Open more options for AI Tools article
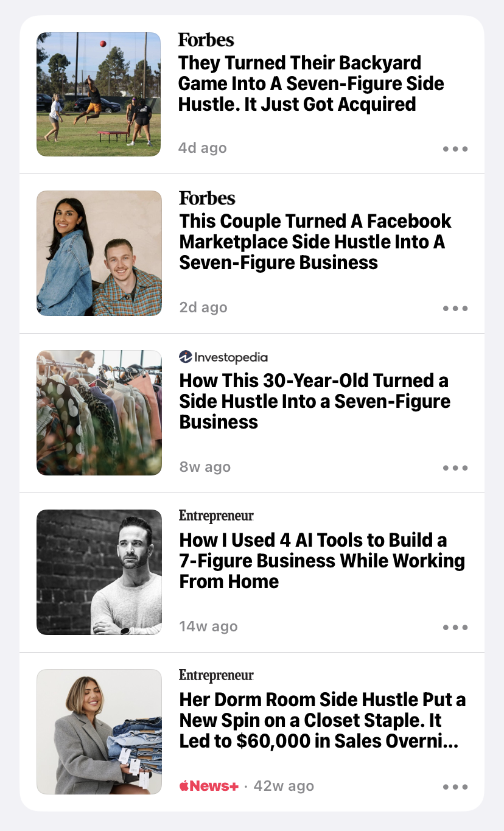The image size is (504, 831). pos(455,627)
